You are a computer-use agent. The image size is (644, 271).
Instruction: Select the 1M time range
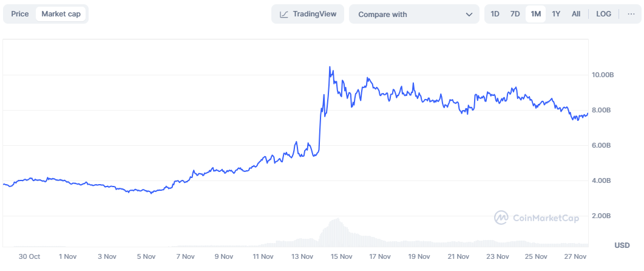[x=535, y=14]
